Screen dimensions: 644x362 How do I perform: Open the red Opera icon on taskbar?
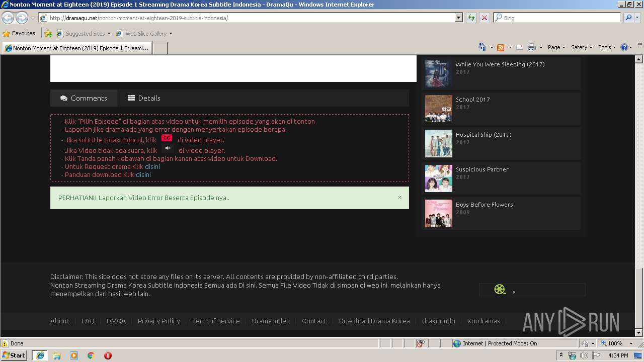(x=108, y=355)
